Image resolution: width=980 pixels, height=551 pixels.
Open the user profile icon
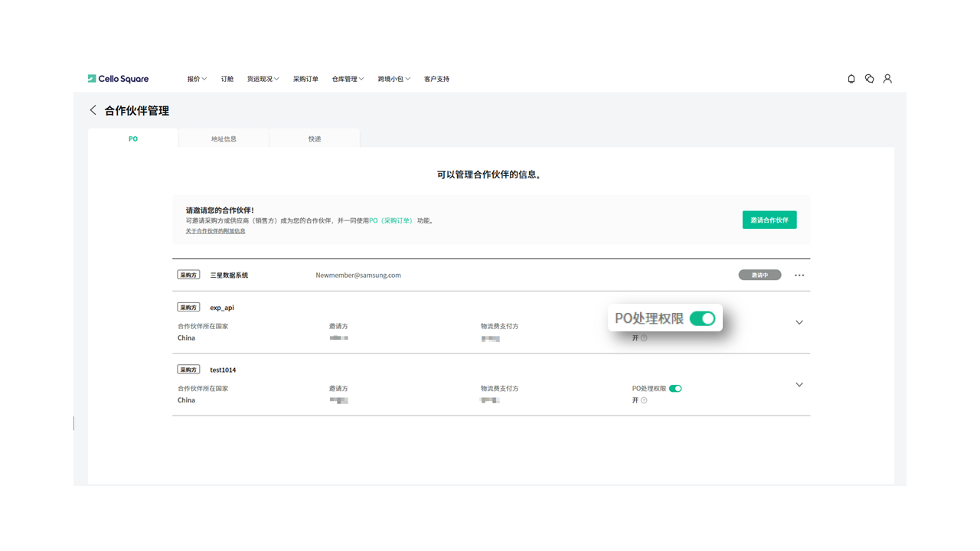(887, 79)
